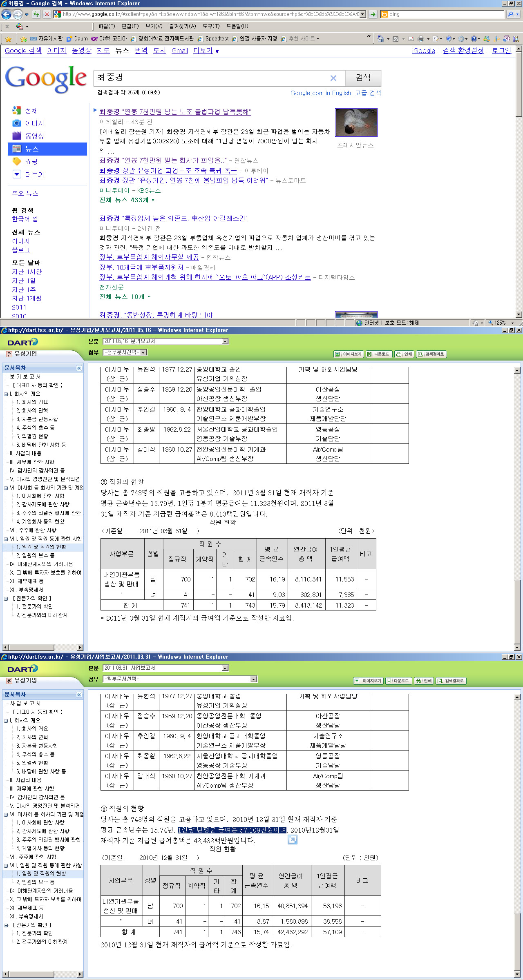The height and width of the screenshot is (980, 523).
Task: Collapse the 문서목차 panel in 사업보고서 window
Action: click(79, 695)
